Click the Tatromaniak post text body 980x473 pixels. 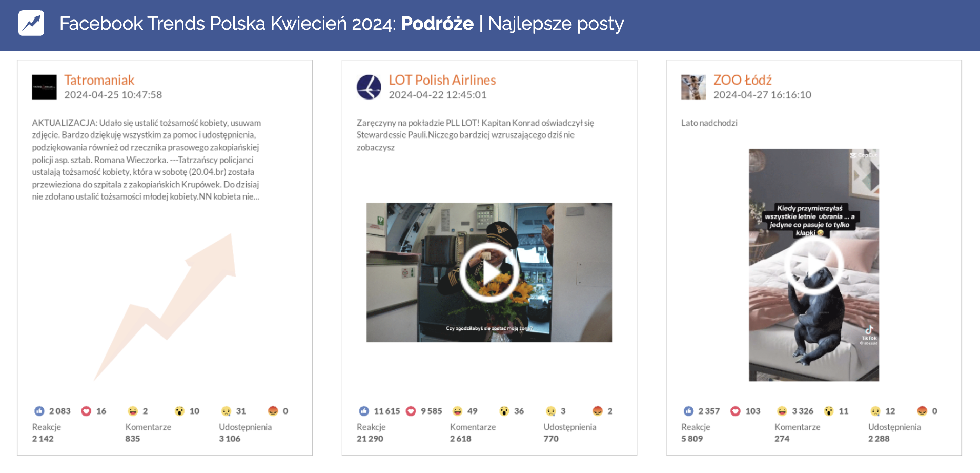147,160
